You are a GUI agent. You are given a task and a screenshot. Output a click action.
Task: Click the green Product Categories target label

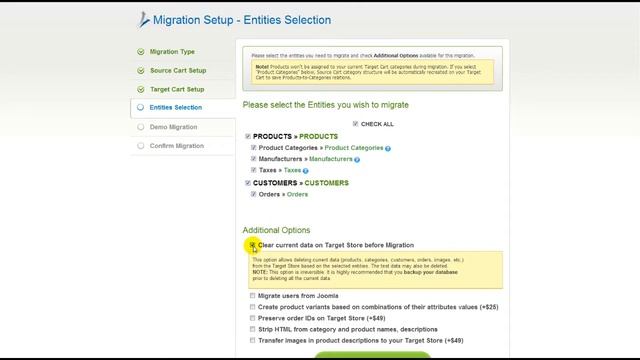coord(354,148)
